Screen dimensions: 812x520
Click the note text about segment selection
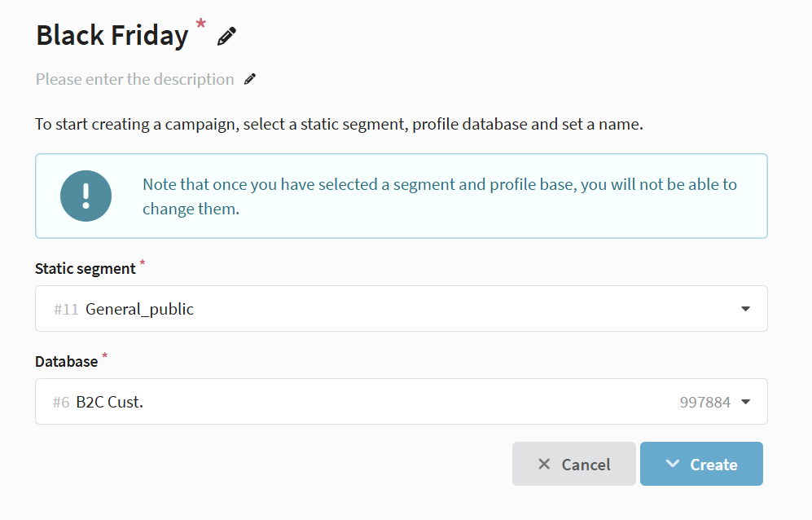(439, 196)
